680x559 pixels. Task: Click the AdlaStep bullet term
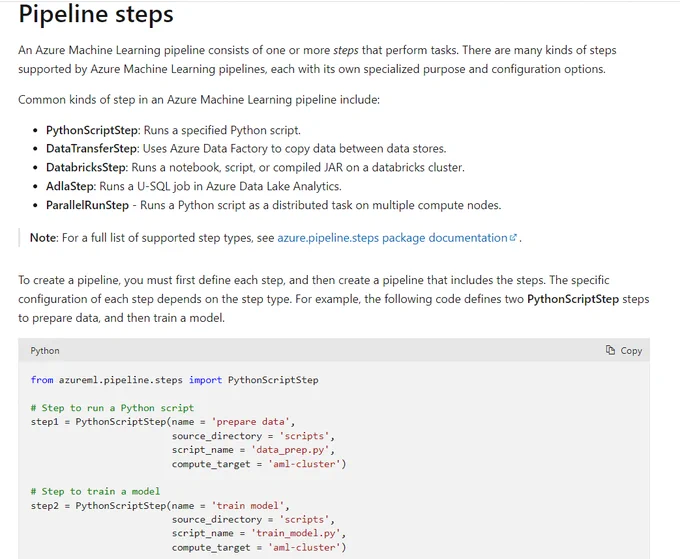pos(70,186)
